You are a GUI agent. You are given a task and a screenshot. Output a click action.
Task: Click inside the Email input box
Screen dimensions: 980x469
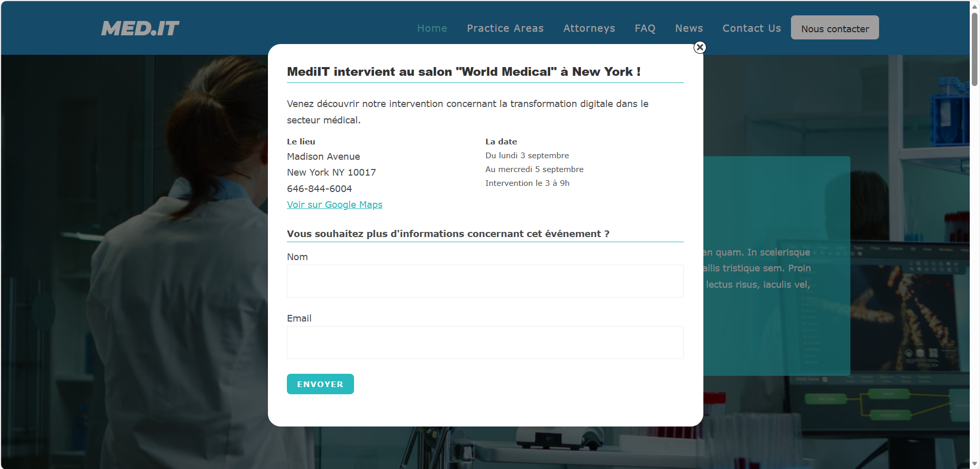pyautogui.click(x=485, y=343)
